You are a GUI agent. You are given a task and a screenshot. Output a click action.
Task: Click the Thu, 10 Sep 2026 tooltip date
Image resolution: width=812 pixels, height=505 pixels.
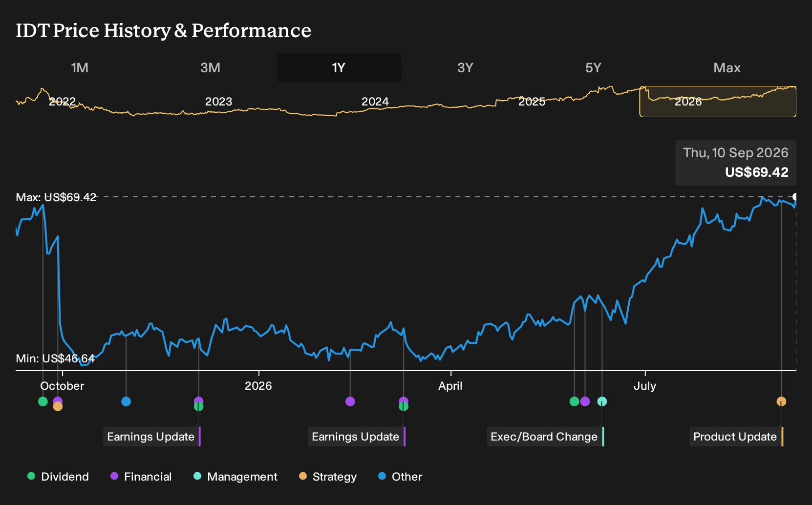736,153
